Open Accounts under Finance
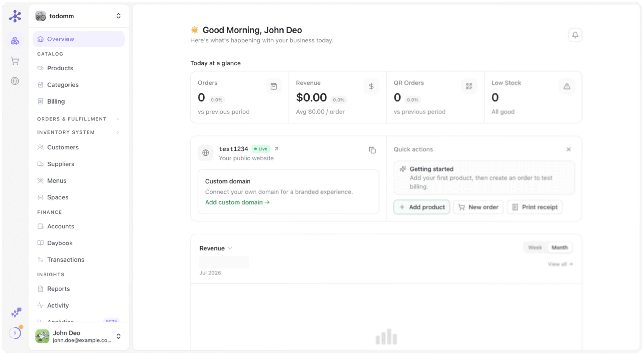This screenshot has height=355, width=644. pos(79,226)
